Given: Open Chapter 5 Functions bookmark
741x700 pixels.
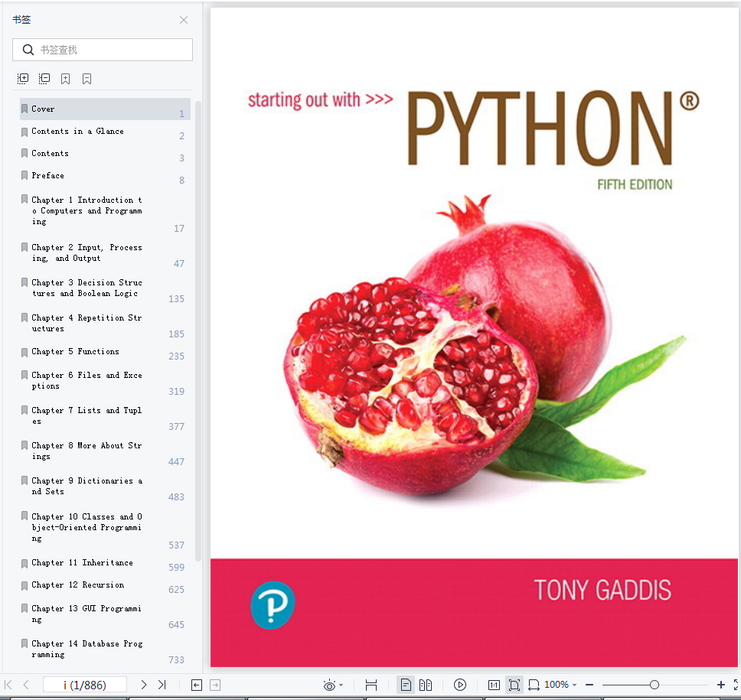Looking at the screenshot, I should [75, 352].
